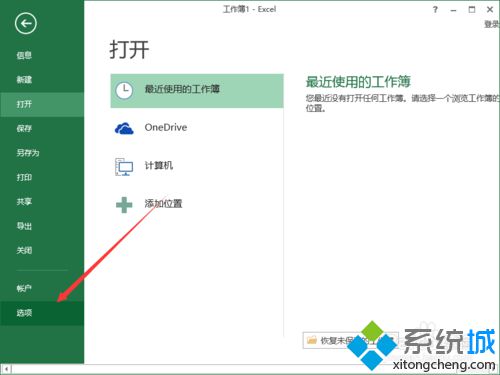Click the question mark help icon
This screenshot has height=375, width=500.
(435, 10)
